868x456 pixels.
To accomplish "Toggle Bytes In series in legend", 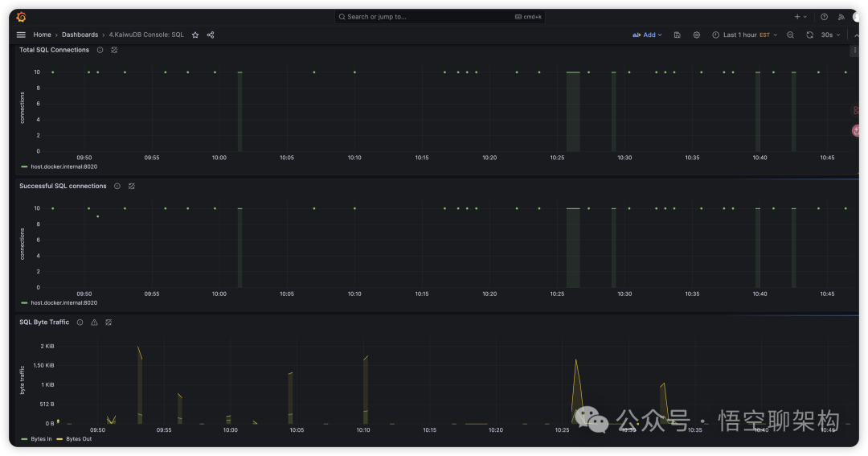I will pos(41,439).
